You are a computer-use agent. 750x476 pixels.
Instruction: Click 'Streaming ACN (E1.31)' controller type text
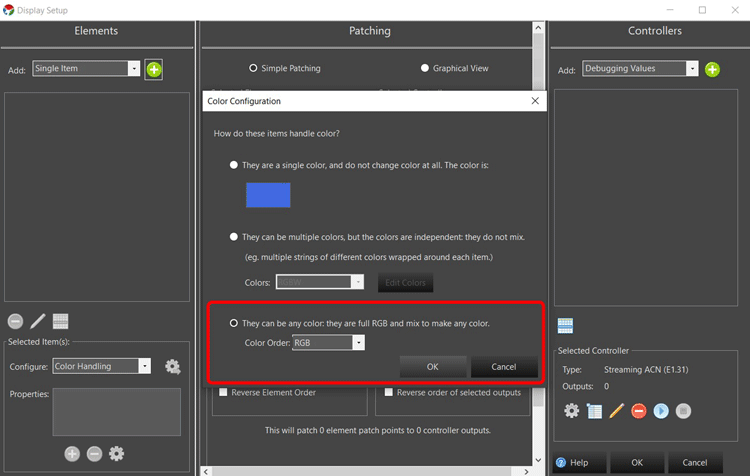[646, 370]
